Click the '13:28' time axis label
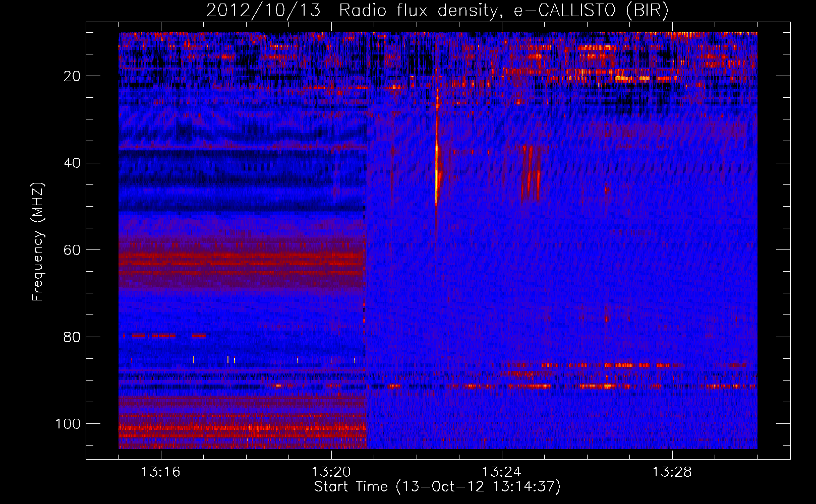Image resolution: width=816 pixels, height=504 pixels. [672, 472]
